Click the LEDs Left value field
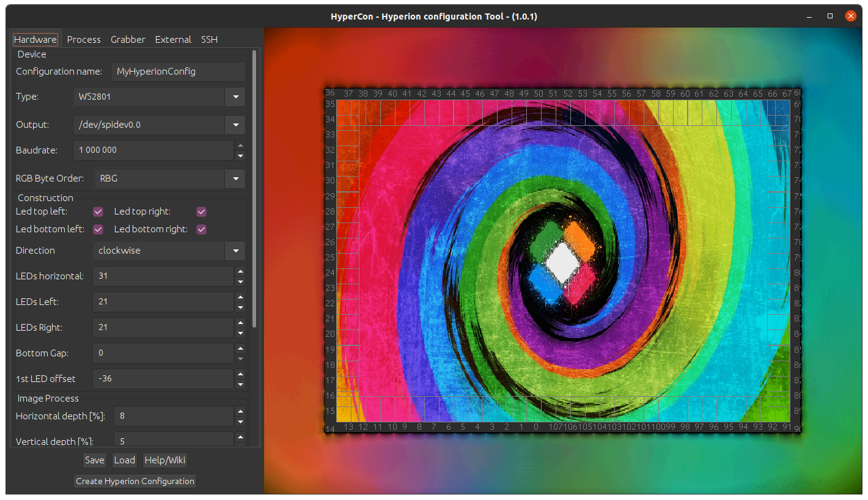868x500 pixels. (163, 301)
